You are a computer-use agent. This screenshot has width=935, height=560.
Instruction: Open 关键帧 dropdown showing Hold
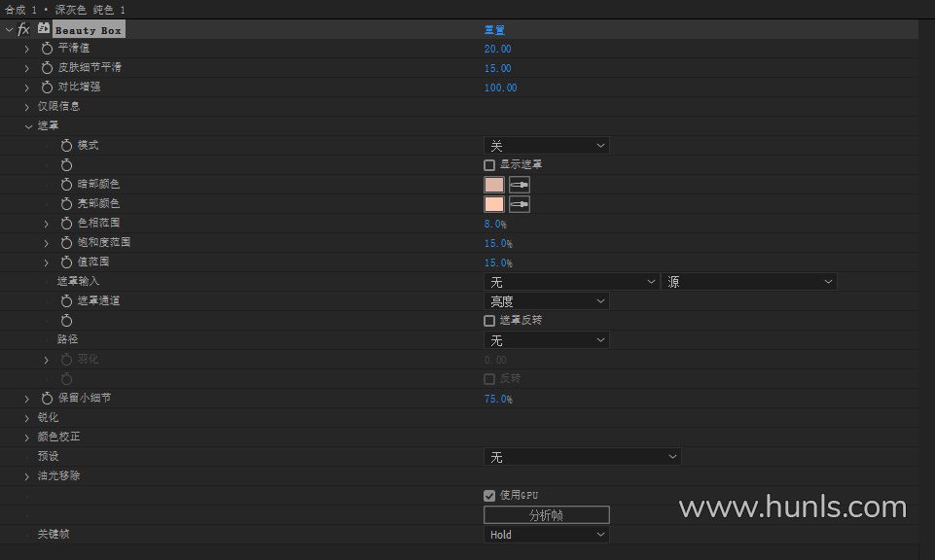[546, 535]
